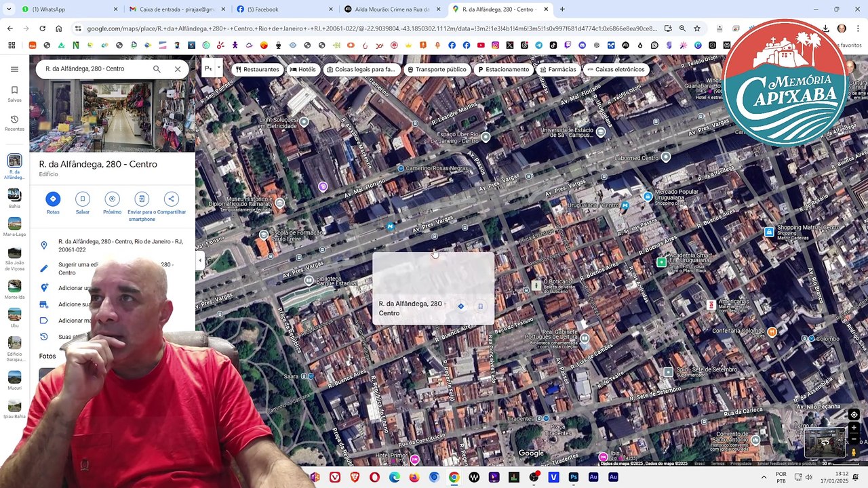The width and height of the screenshot is (868, 488).
Task: Click the address bar URL
Action: point(372,28)
